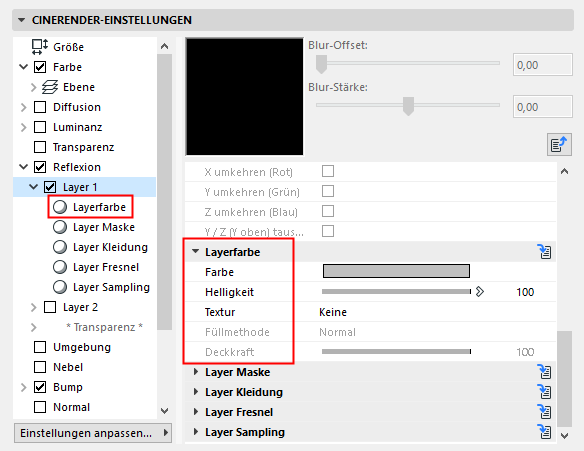The width and height of the screenshot is (584, 451).
Task: Expand the Layer Kleidung section
Action: click(x=196, y=392)
